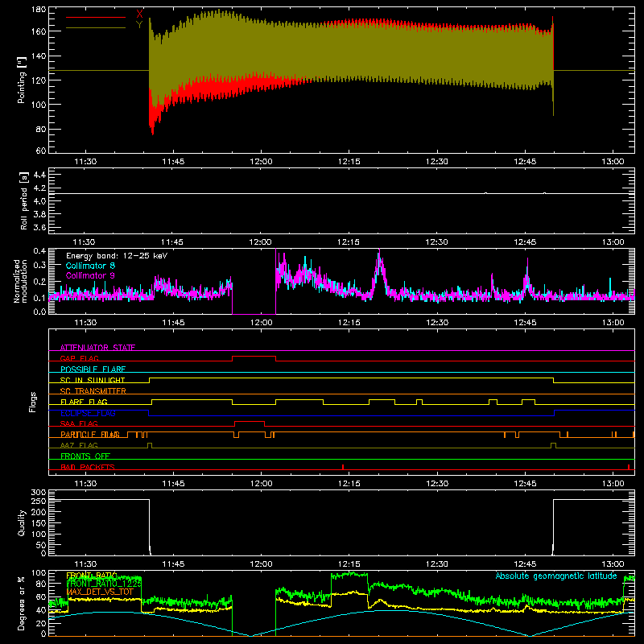Screen dimensions: 644x644
Task: Click the SAA_FLAG label
Action: click(x=79, y=423)
